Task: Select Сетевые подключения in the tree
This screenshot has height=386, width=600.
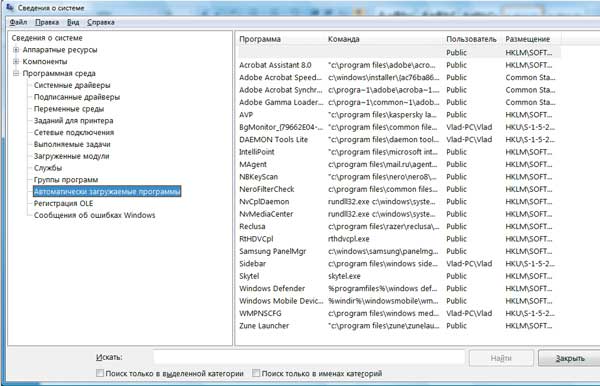Action: tap(74, 132)
